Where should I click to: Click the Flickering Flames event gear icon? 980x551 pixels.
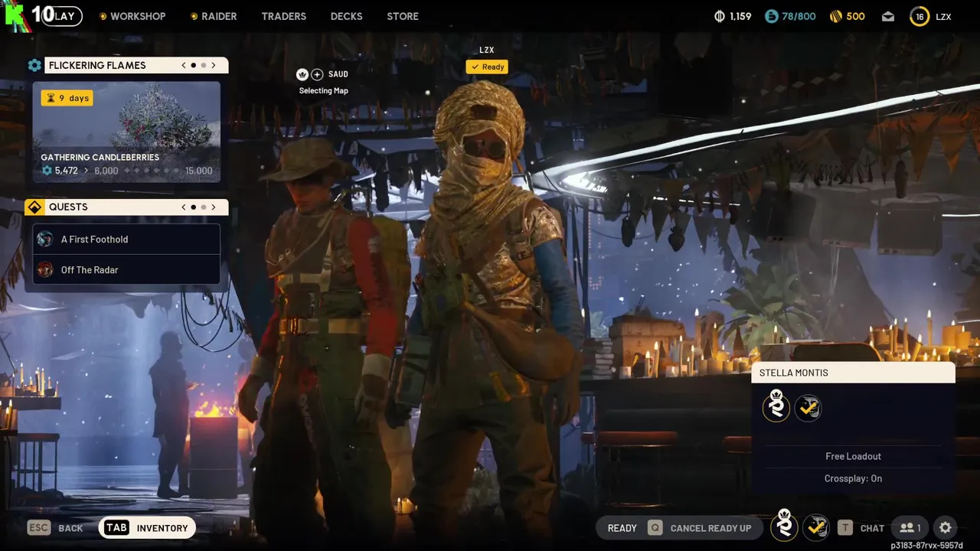[34, 66]
